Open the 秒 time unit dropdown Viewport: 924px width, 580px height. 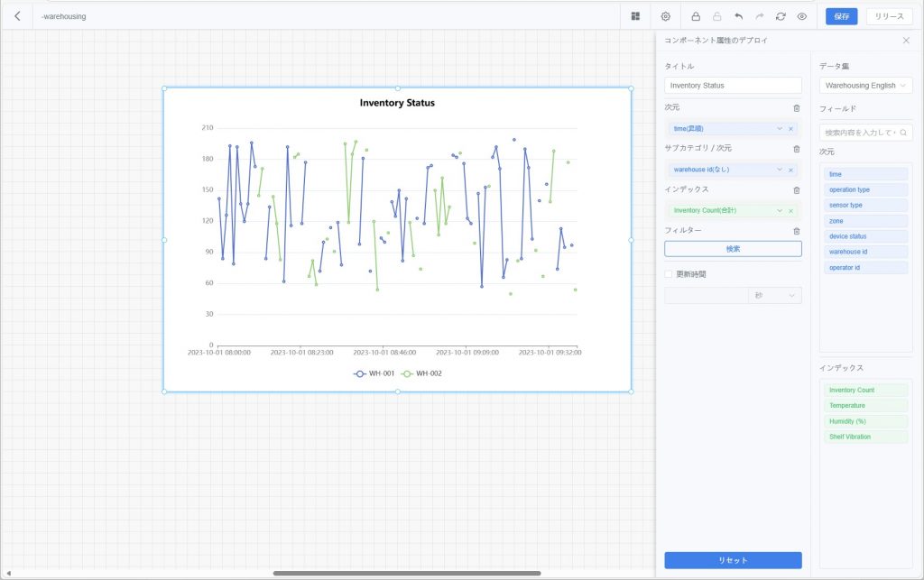click(x=774, y=295)
